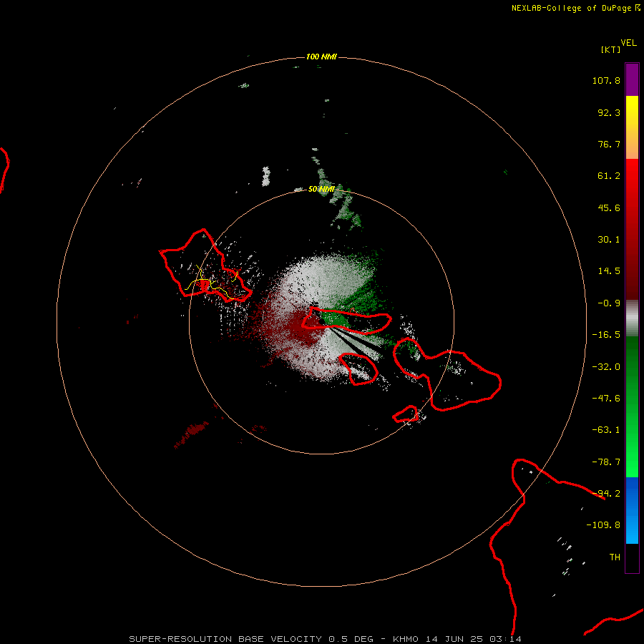The width and height of the screenshot is (644, 644).
Task: Click the 14.5 velocity scale value
Action: [x=609, y=271]
